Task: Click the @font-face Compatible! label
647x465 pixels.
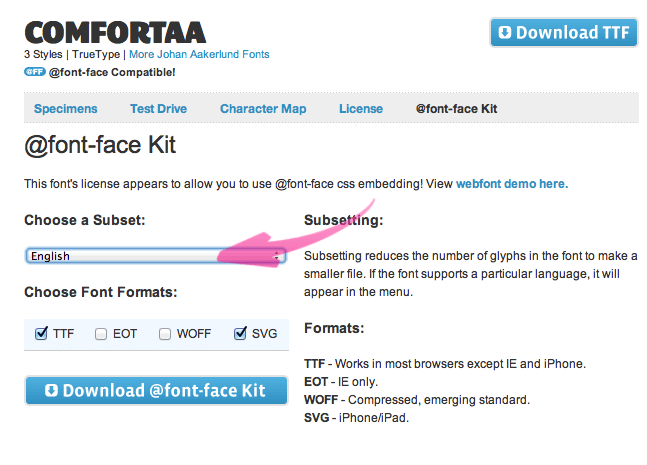Action: click(x=112, y=72)
